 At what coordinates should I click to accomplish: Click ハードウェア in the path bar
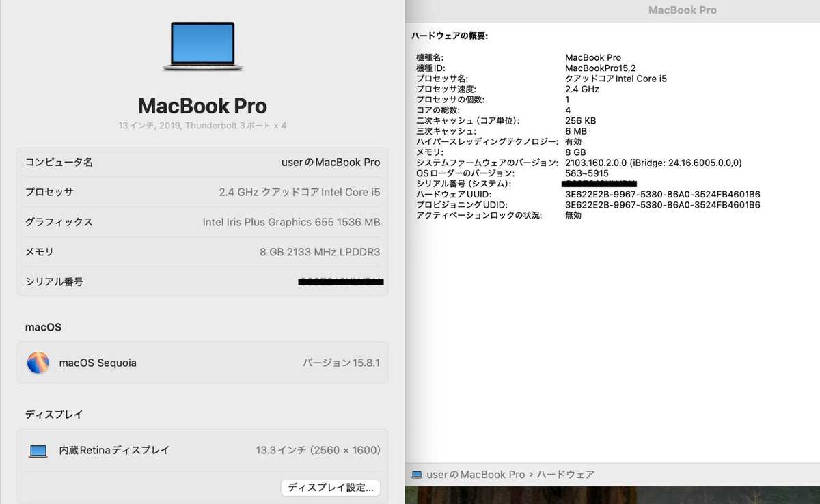[566, 475]
